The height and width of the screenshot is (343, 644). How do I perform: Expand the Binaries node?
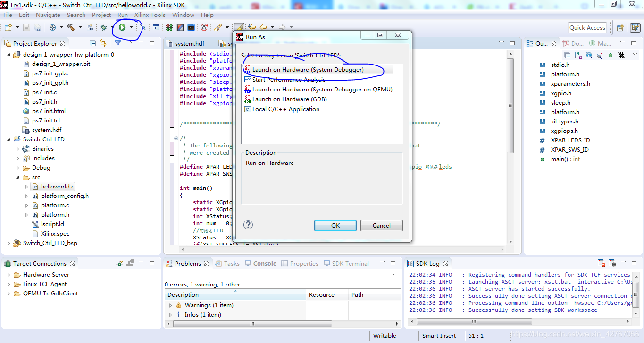[17, 149]
